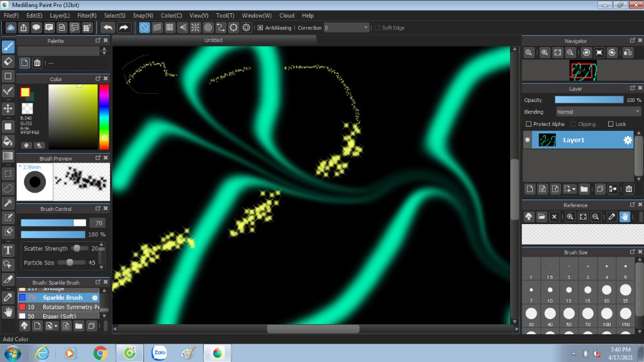Close the Reference panel

point(640,205)
